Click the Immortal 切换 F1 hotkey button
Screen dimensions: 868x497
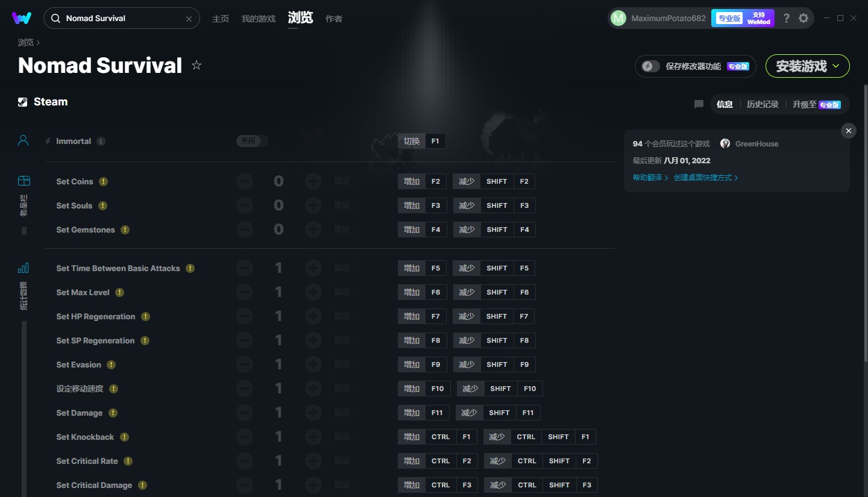point(422,141)
